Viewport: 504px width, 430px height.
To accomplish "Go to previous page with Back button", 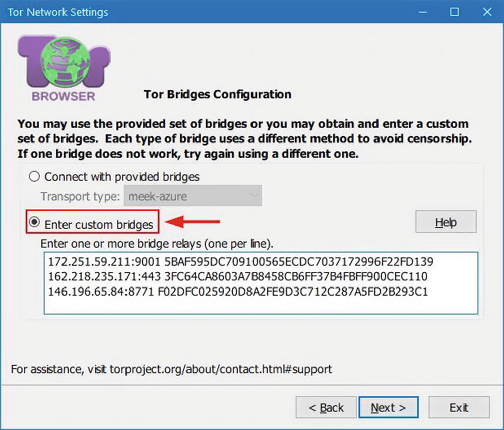I will pos(326,407).
